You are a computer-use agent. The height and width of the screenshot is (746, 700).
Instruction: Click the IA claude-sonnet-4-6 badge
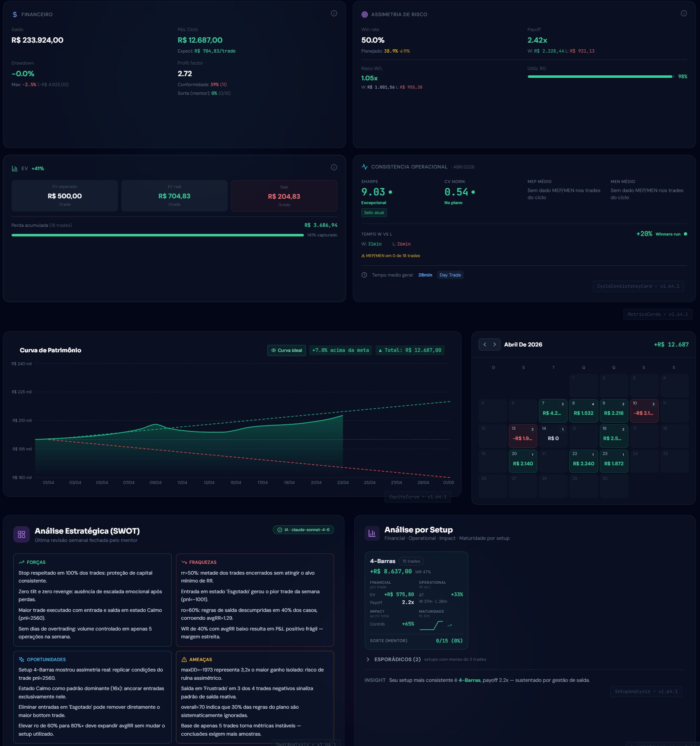pos(303,530)
